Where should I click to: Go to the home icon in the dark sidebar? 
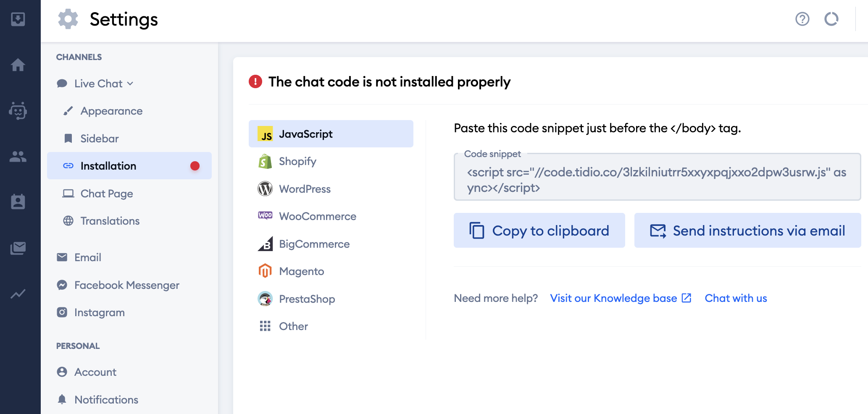tap(18, 65)
